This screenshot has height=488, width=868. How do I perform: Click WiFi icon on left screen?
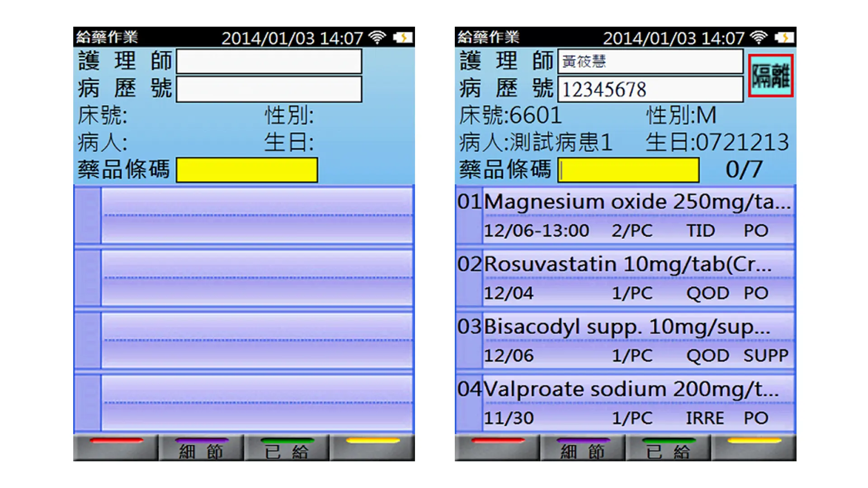pos(377,38)
